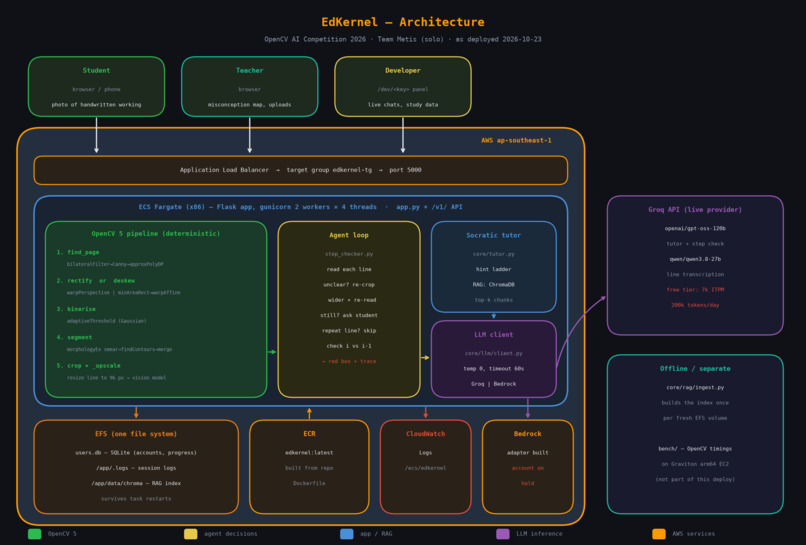
Task: Click the 'ECS Fargate (x86)' header line
Action: click(x=300, y=207)
